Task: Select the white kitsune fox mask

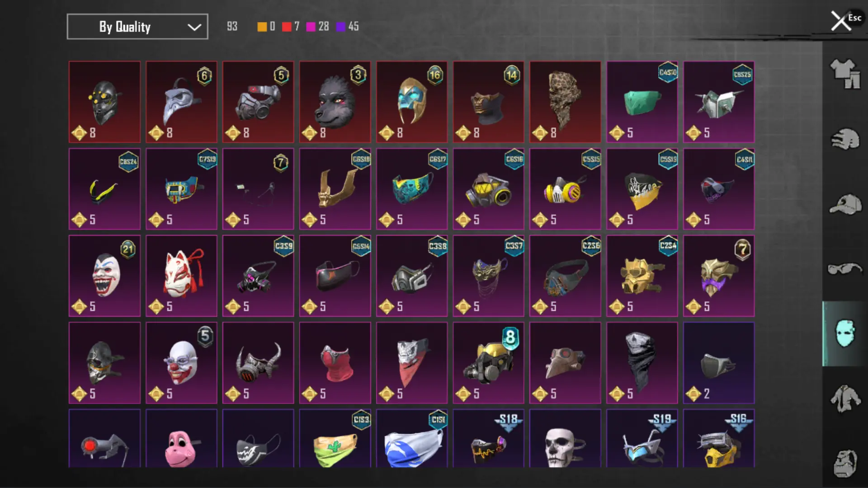Action: [181, 276]
